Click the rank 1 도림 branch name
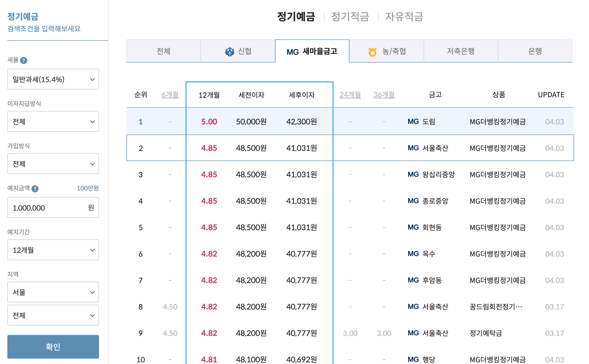This screenshot has width=589, height=364. [429, 122]
